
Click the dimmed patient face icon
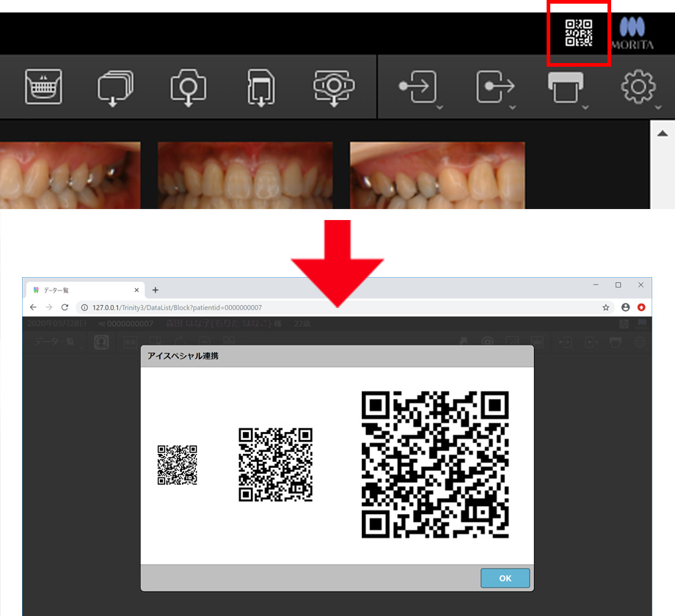[101, 342]
